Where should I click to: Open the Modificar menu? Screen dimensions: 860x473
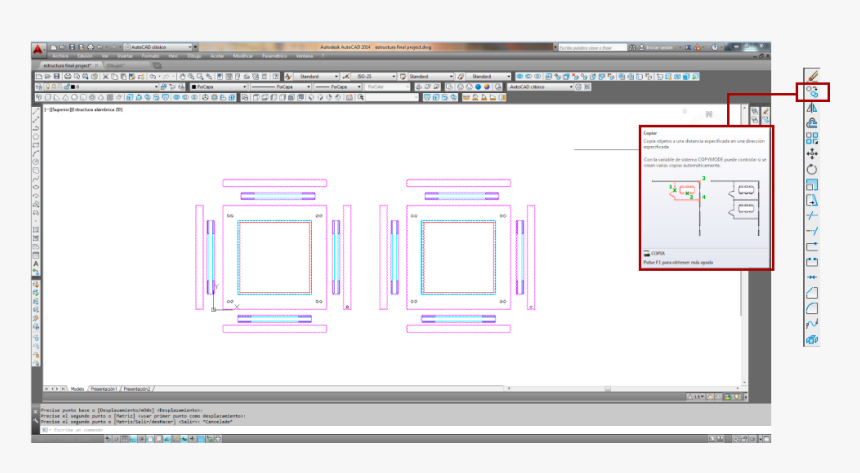[x=242, y=57]
